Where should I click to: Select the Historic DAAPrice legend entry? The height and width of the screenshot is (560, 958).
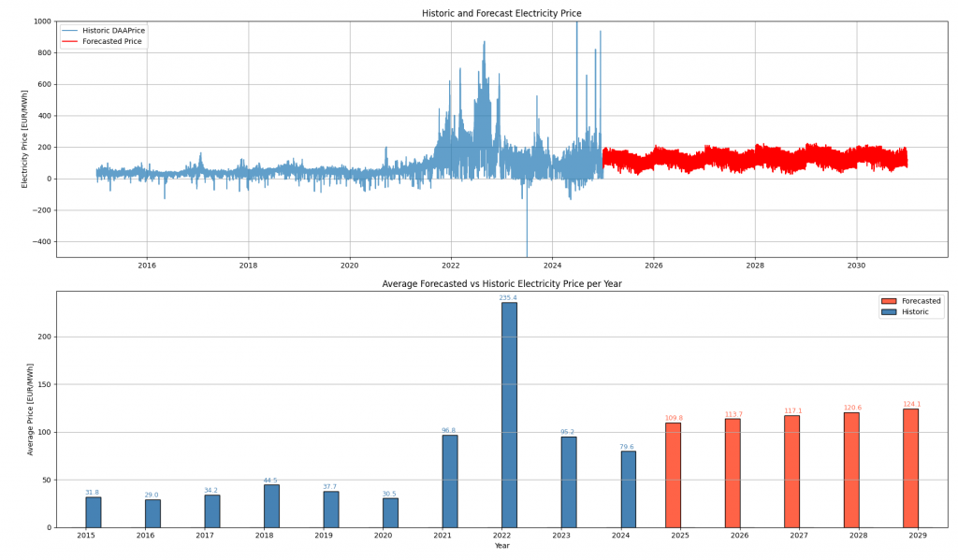(113, 31)
